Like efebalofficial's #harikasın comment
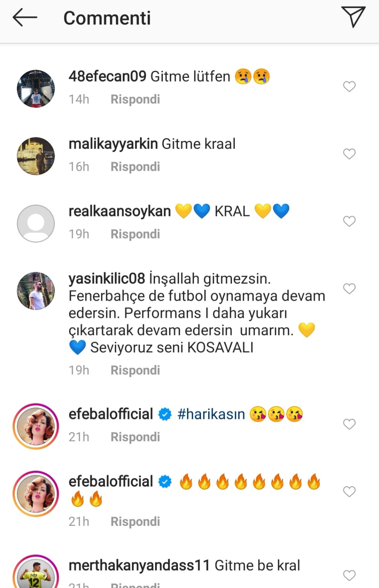This screenshot has height=588, width=379. (349, 424)
